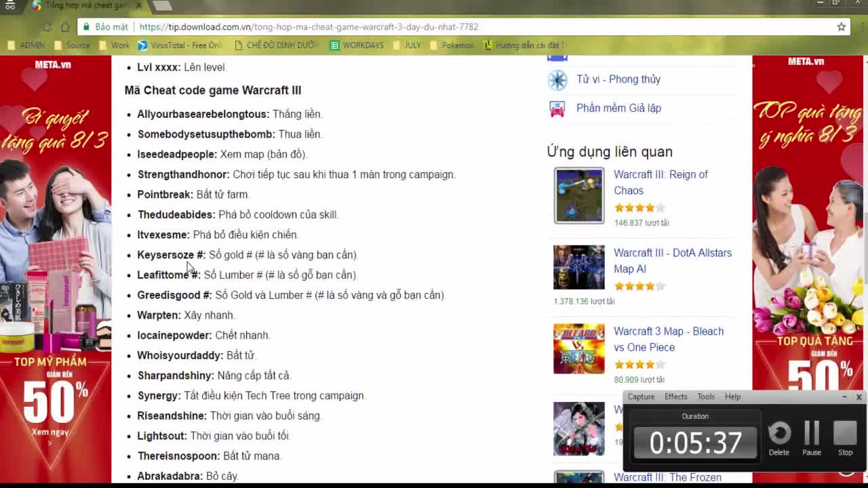
Task: Open the CHẾ ĐỘ DINH DƯỠNG bookmark
Action: [275, 45]
